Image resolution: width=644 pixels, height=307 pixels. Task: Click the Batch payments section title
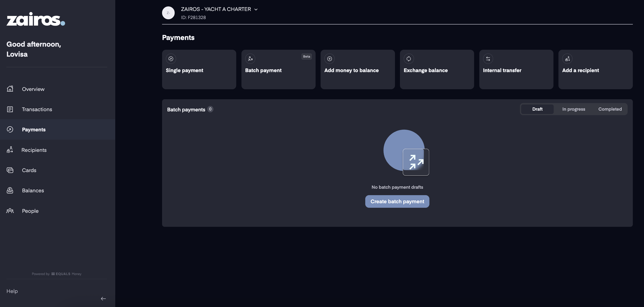[x=186, y=109]
